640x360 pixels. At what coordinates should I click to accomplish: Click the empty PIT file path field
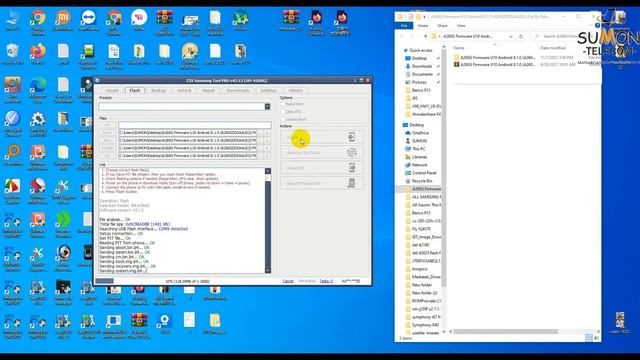[x=194, y=125]
